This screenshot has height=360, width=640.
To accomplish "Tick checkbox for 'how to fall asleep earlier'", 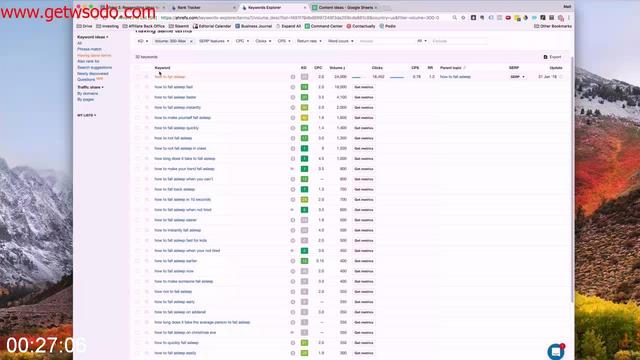I will (x=138, y=261).
